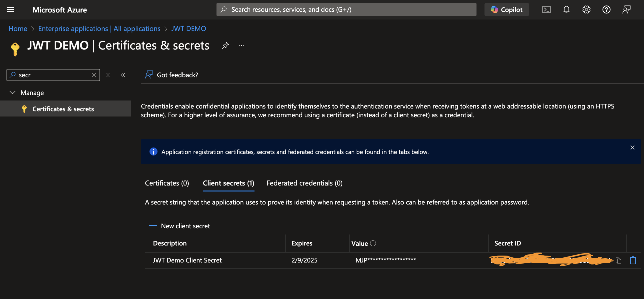Open the Help question mark icon

point(606,10)
